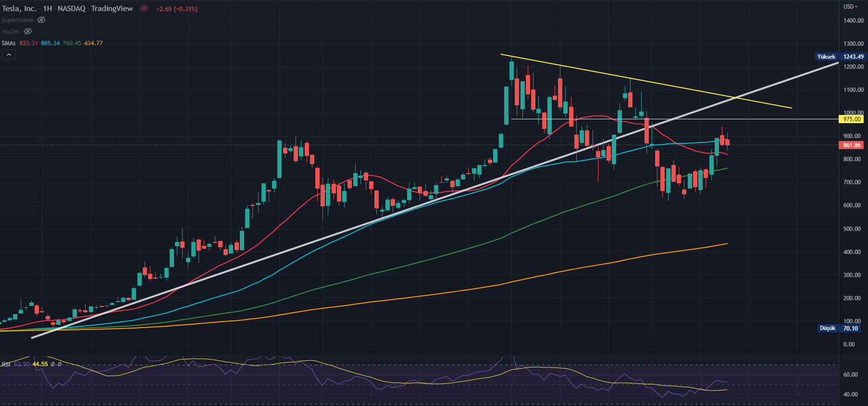Click 1300.00 on the price axis

(x=853, y=43)
